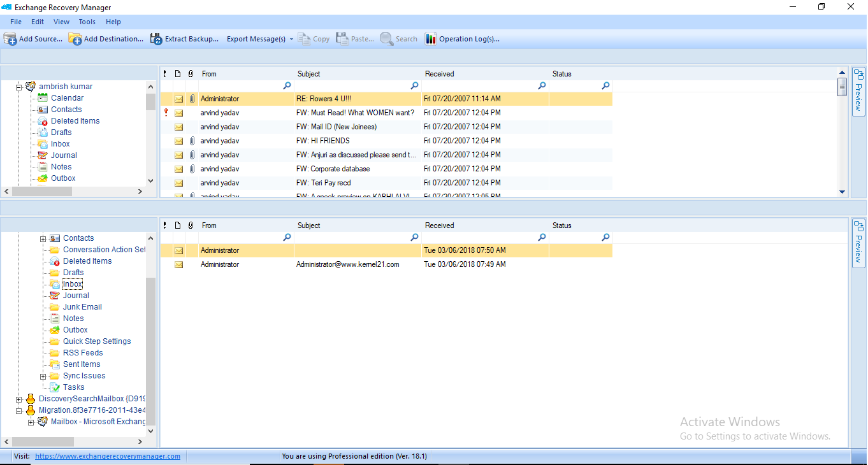The image size is (868, 465).
Task: Click destination tree horizontal scrollbar right arrow
Action: [141, 441]
